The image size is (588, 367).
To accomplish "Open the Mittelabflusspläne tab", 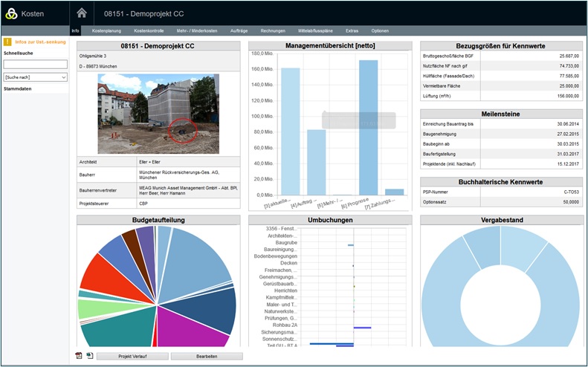I will click(315, 30).
